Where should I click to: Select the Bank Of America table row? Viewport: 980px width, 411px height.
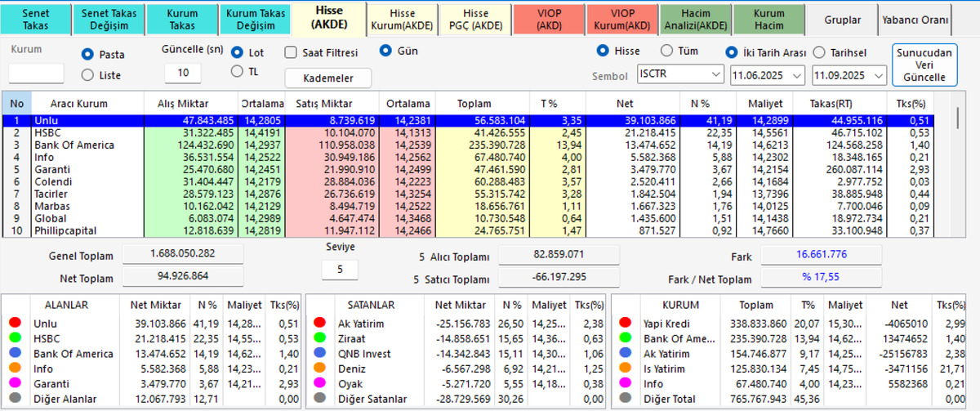pyautogui.click(x=465, y=145)
